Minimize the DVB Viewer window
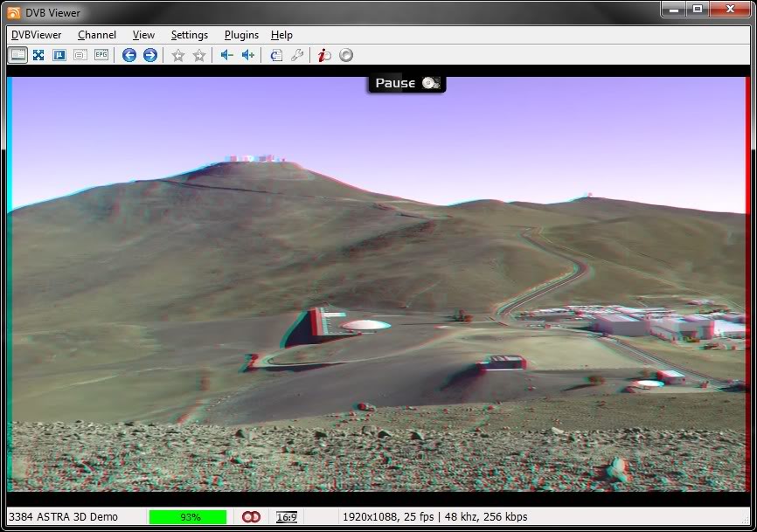 pos(674,9)
